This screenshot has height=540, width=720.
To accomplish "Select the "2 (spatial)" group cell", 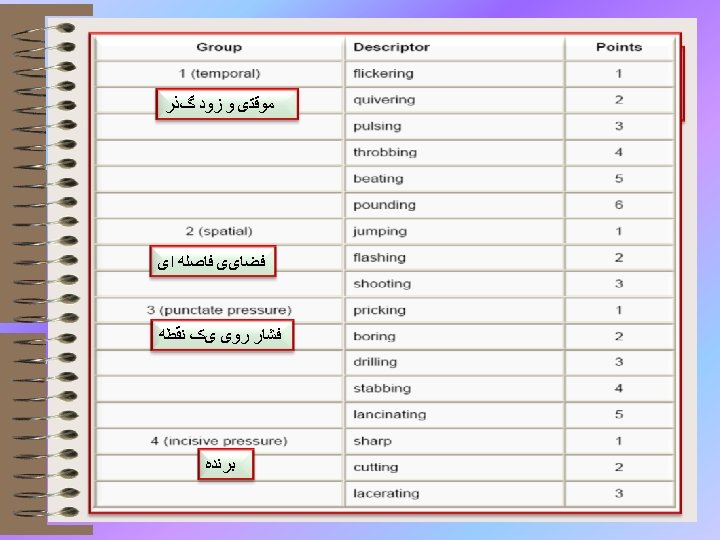I will (219, 231).
